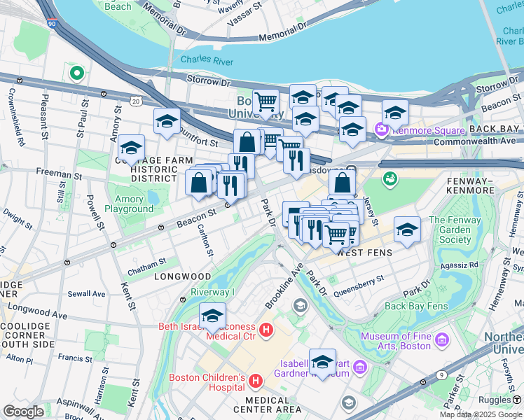Click the green park icon near Jersey St
This screenshot has height=420, width=524.
pos(390,178)
